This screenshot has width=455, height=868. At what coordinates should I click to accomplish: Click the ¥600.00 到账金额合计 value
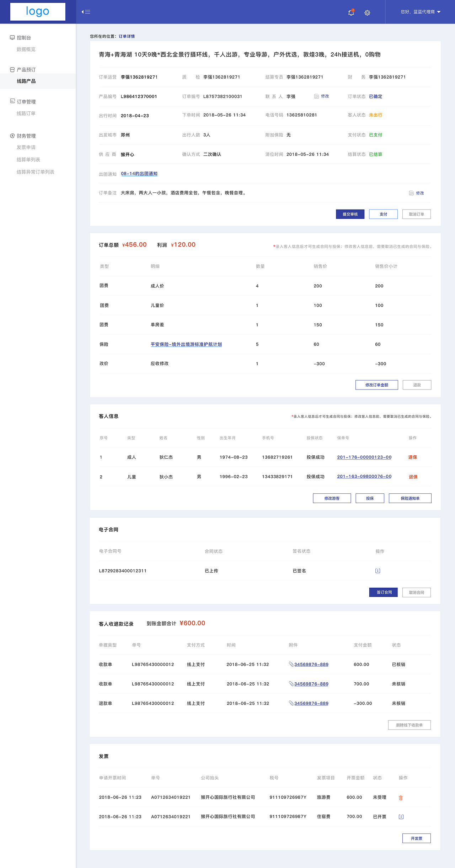coord(192,623)
